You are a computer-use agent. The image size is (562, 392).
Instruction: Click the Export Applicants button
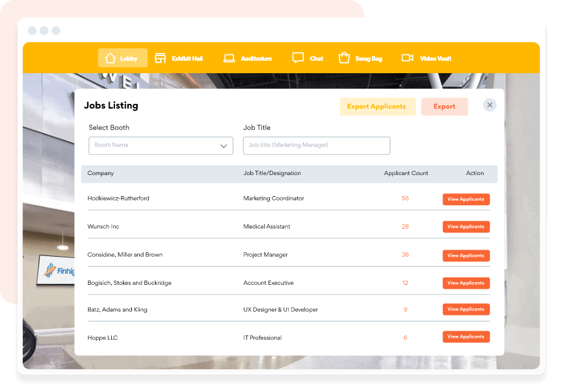click(377, 106)
